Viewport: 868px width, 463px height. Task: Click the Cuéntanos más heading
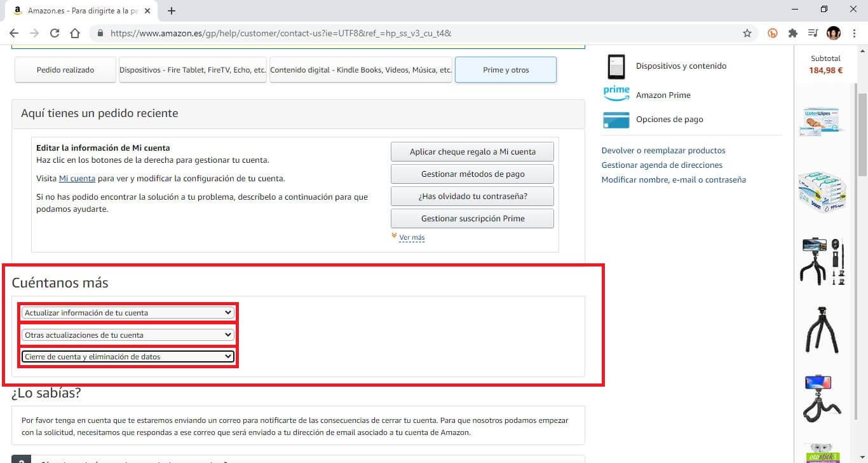60,282
